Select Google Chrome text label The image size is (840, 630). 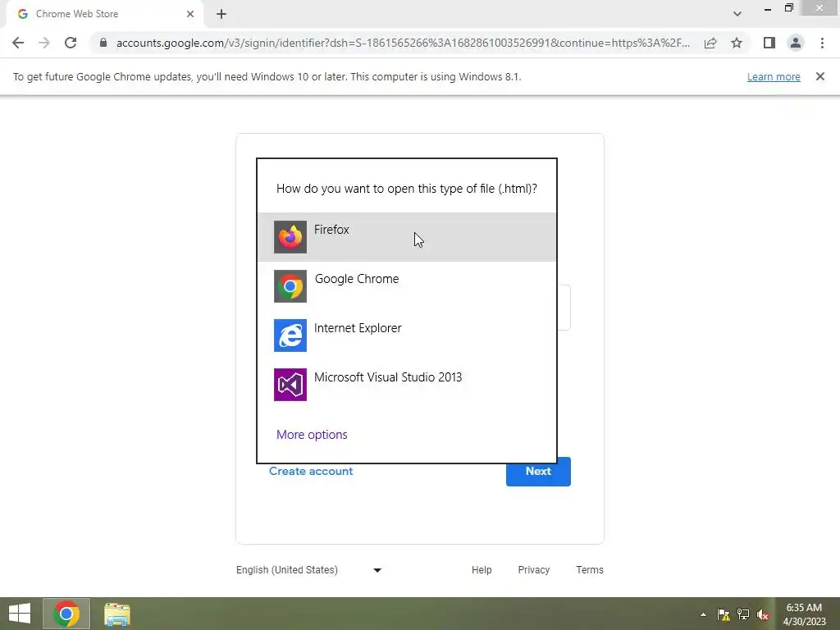tap(357, 279)
